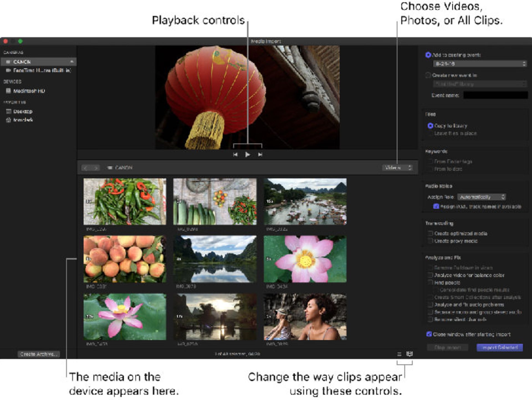
Task: Click the Import Selected button
Action: tap(499, 347)
